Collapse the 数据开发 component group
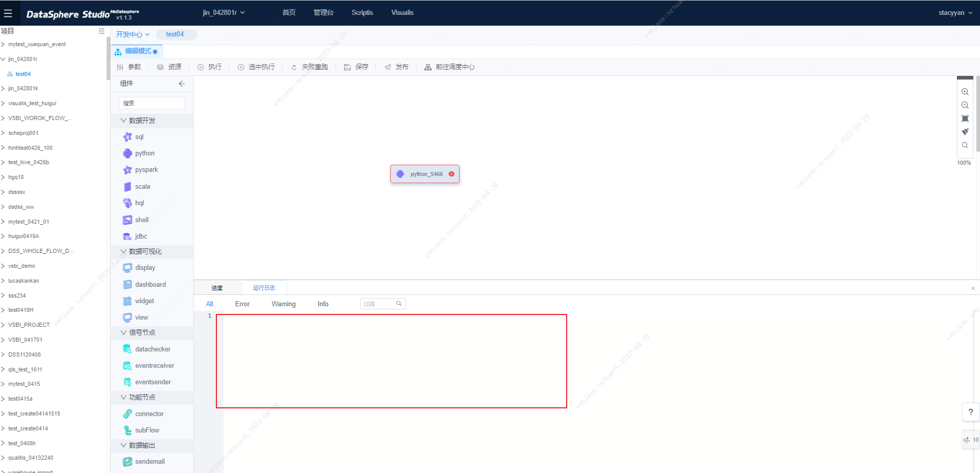Screen dimensions: 980x473 [x=124, y=121]
